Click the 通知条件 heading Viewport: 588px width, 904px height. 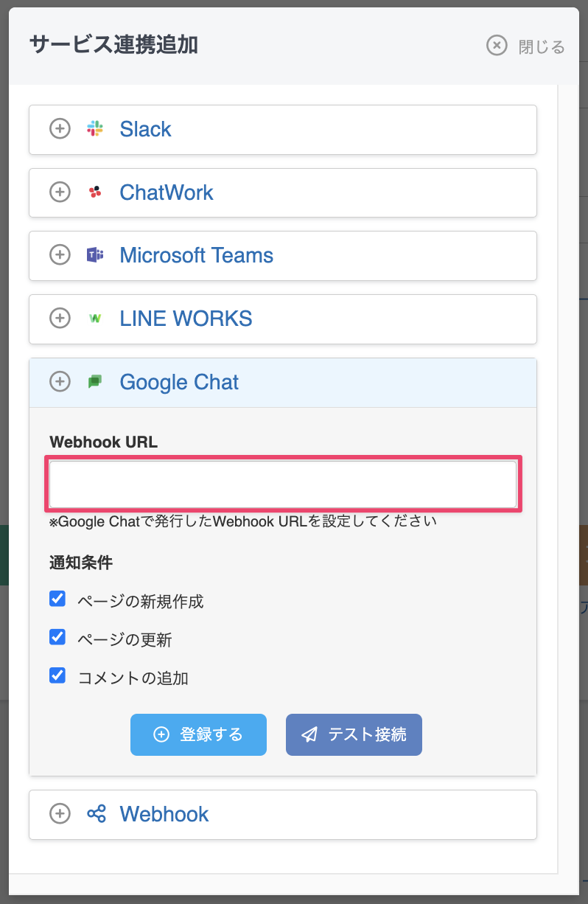click(81, 563)
